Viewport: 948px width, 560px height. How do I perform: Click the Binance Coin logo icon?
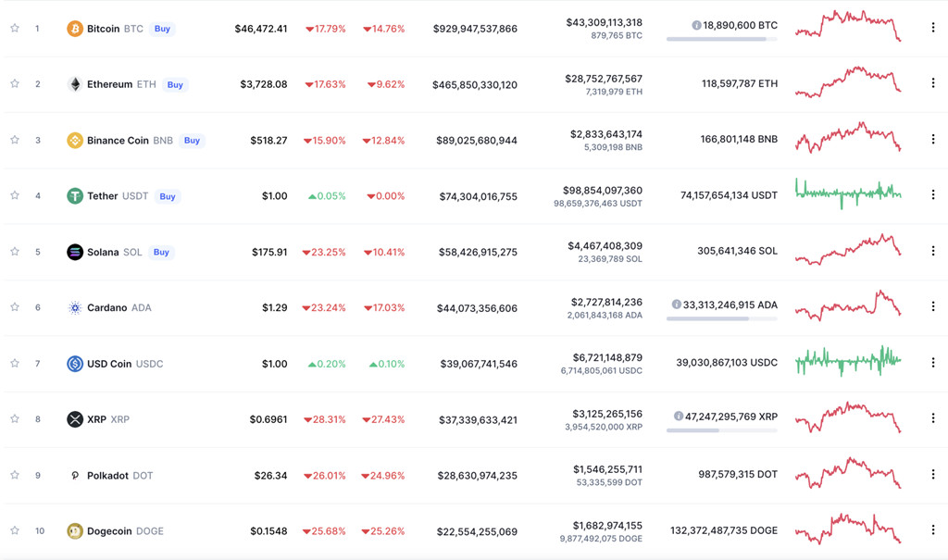75,141
